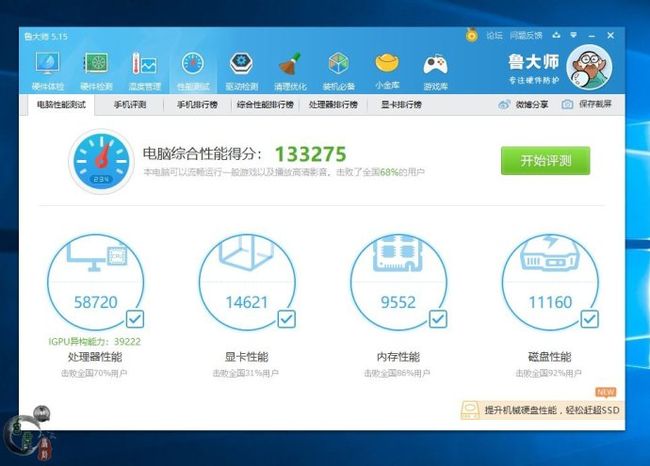Click the graphics score 14621

coord(247,302)
